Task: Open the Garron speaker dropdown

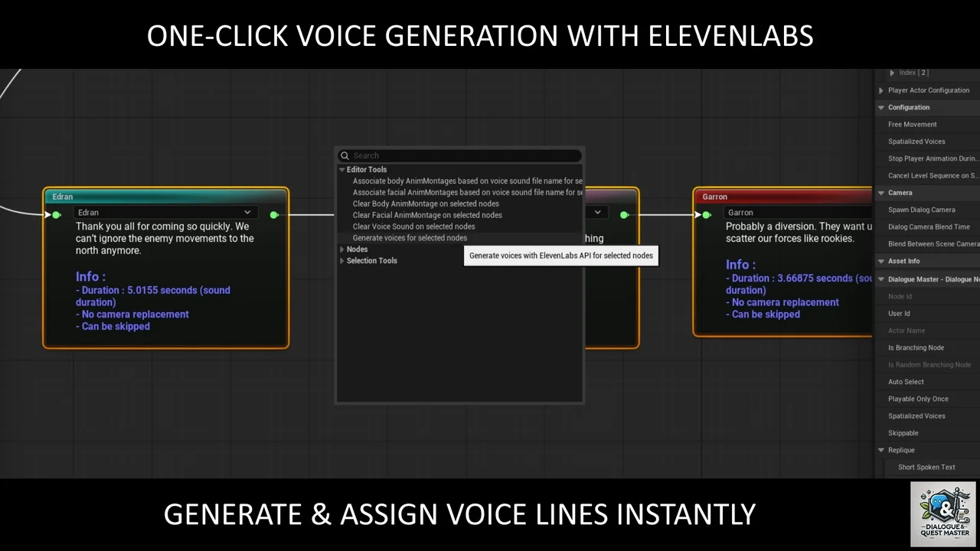Action: tap(796, 213)
